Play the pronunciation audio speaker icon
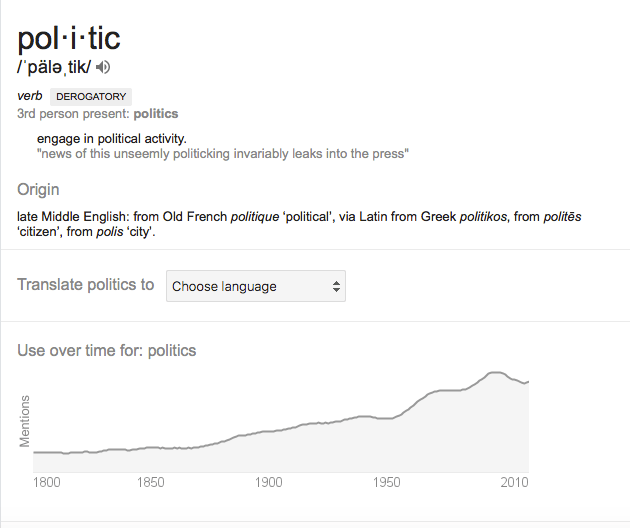Screen dimensions: 630x528 click(103, 67)
